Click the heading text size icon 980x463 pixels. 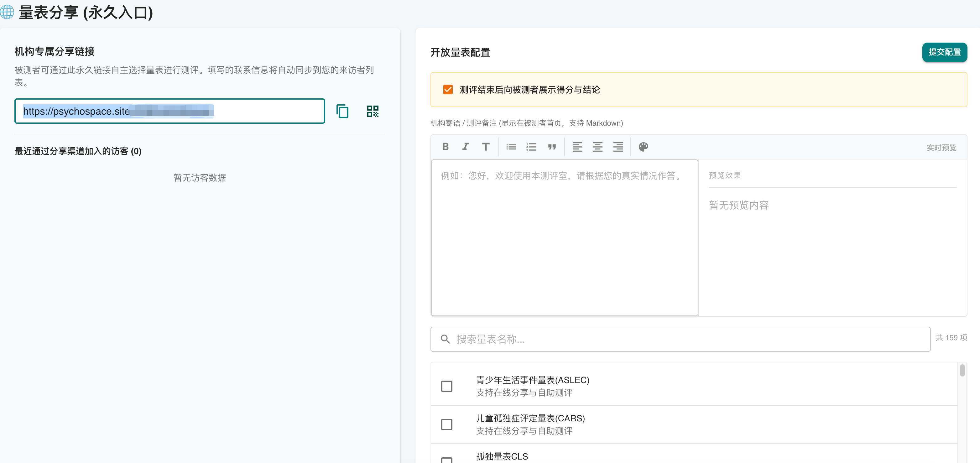(x=485, y=147)
